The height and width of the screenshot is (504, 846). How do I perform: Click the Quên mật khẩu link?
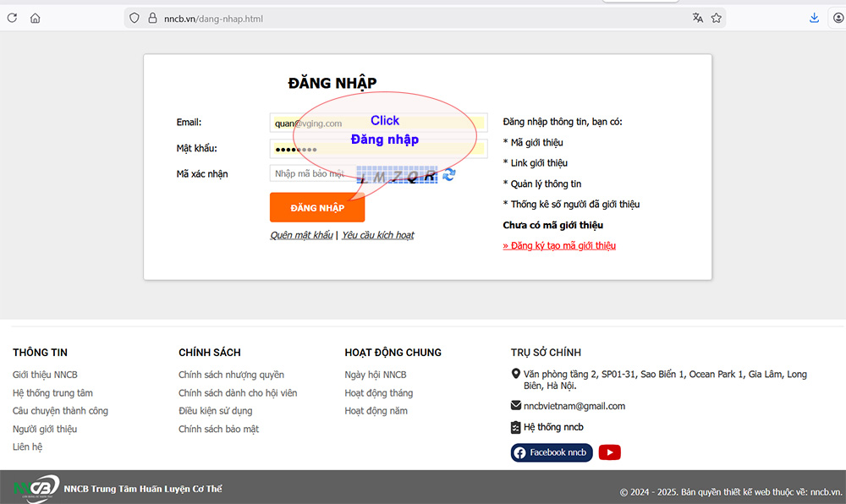(301, 235)
